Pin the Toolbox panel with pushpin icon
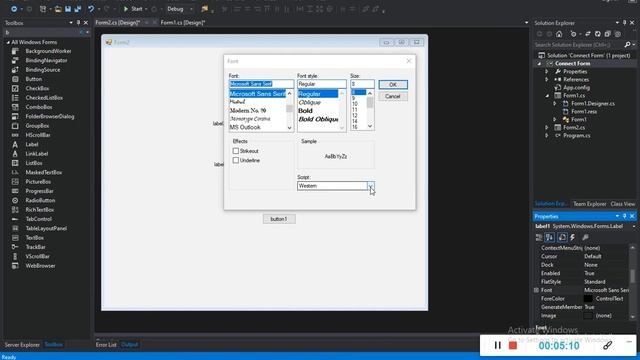This screenshot has width=640, height=360. (x=78, y=23)
